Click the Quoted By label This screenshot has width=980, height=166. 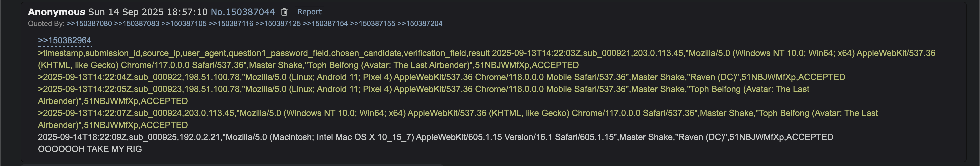click(46, 24)
